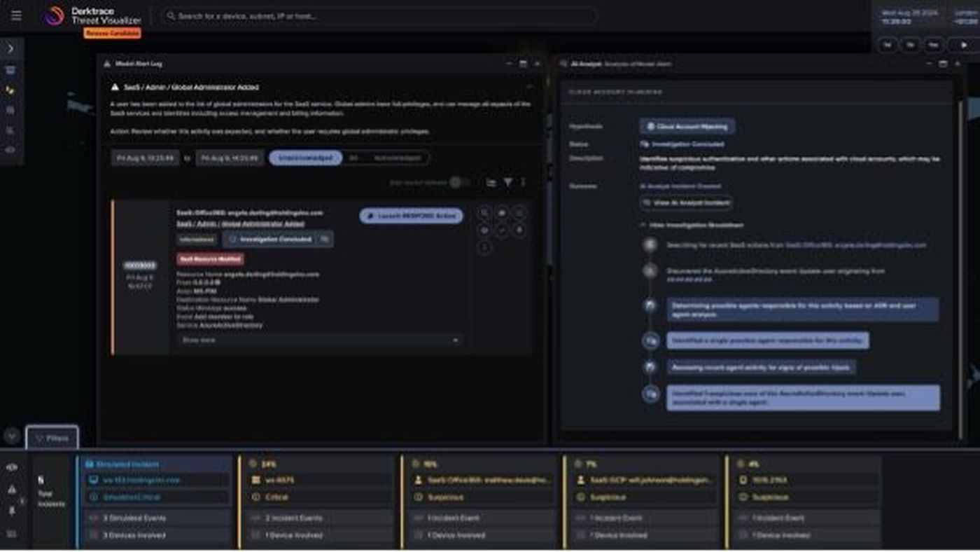Click the Informational tag on the alert
This screenshot has width=980, height=552.
[197, 239]
